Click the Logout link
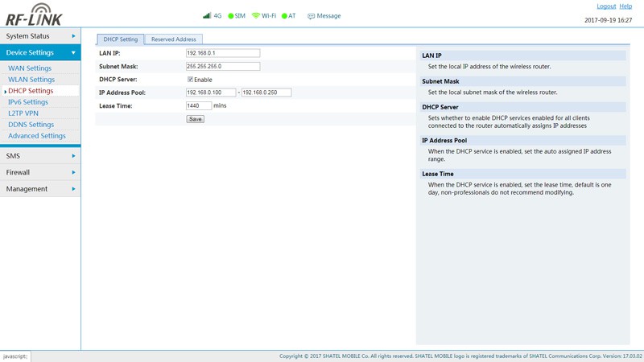644x362 pixels. [x=605, y=6]
